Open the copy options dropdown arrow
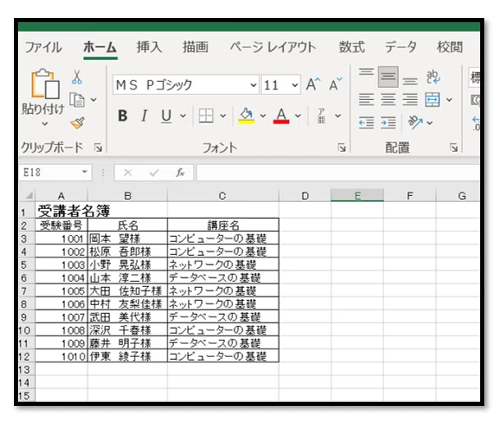This screenshot has height=428, width=504. [94, 100]
